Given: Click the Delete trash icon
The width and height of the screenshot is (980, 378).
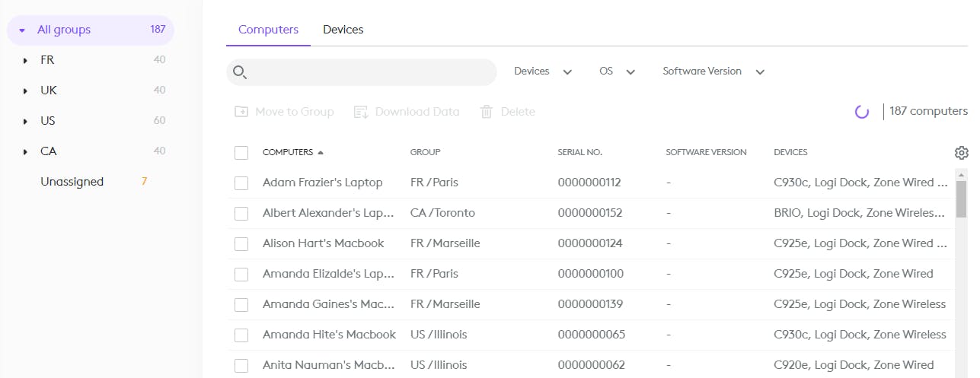Looking at the screenshot, I should 487,112.
